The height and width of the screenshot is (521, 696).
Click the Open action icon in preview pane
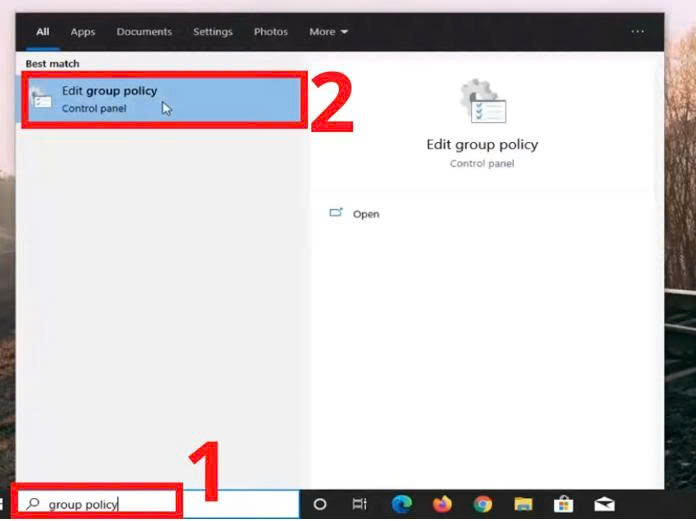(336, 213)
